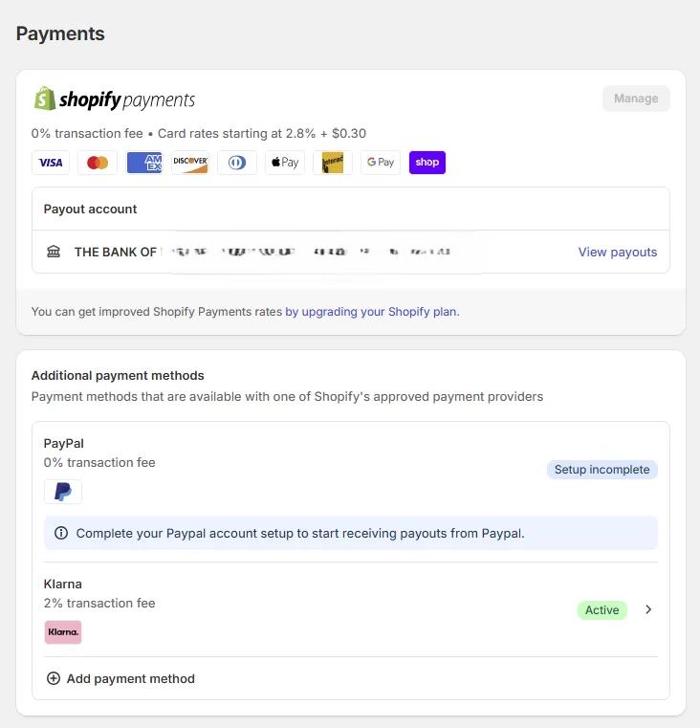This screenshot has height=728, width=700.
Task: Click the PayPal Setup incomplete badge
Action: (x=602, y=470)
